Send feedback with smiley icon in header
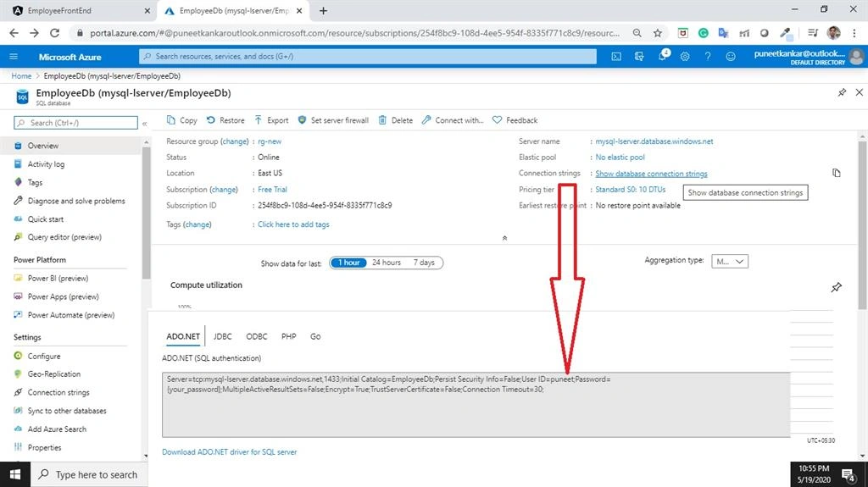Viewport: 868px width, 487px height. (x=731, y=57)
